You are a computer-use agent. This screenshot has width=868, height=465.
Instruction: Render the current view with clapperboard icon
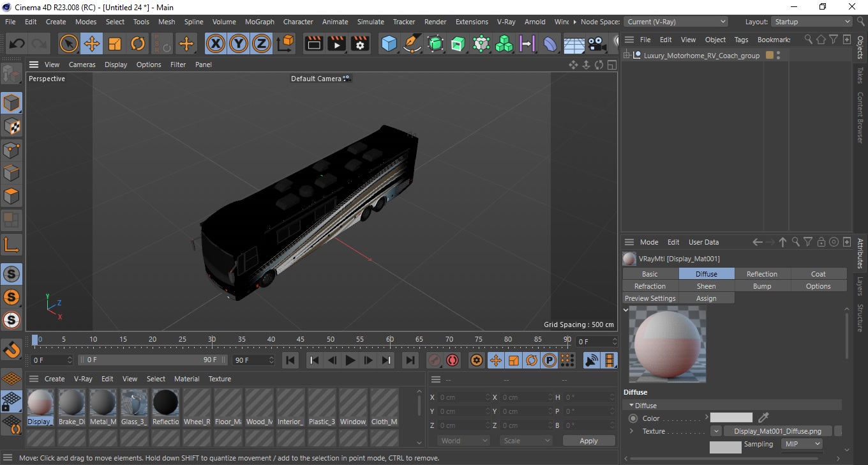(314, 44)
